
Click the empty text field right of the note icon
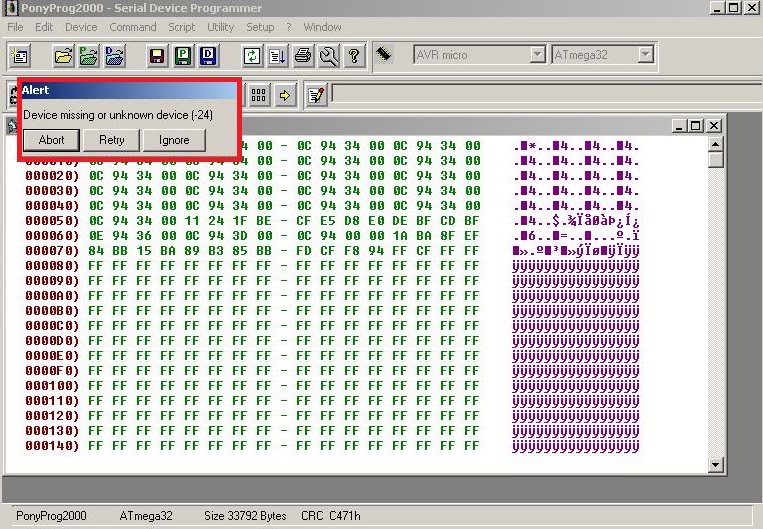coord(546,93)
